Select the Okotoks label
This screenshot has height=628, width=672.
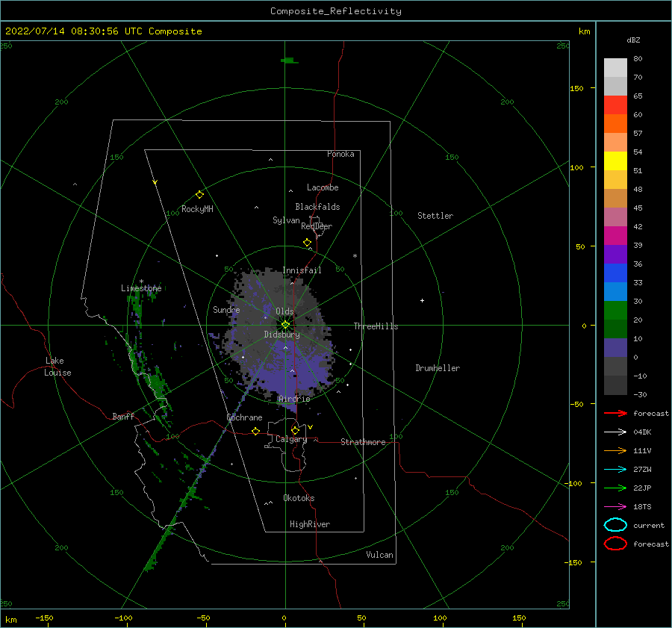[x=299, y=498]
